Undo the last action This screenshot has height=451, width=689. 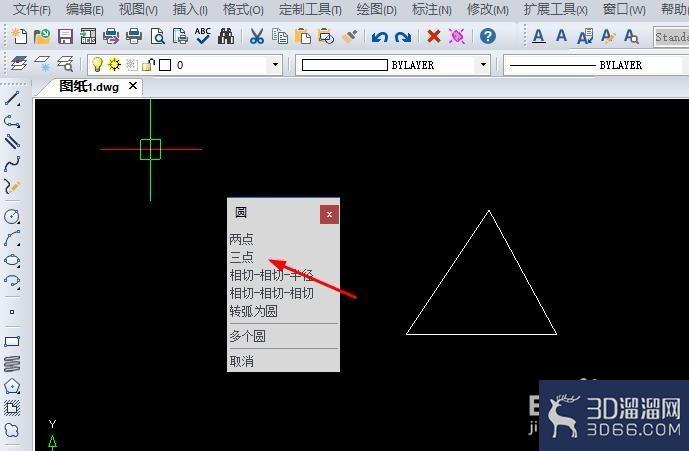click(x=379, y=37)
